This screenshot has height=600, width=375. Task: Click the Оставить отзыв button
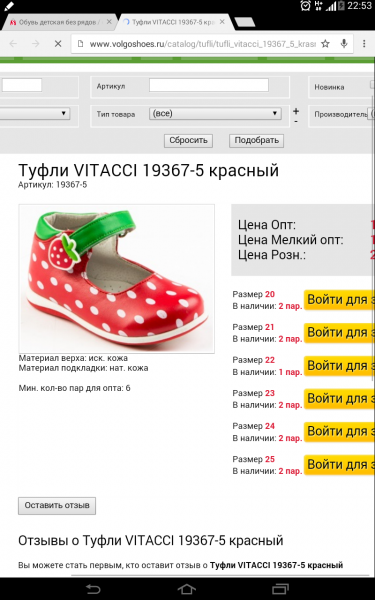coord(57,506)
